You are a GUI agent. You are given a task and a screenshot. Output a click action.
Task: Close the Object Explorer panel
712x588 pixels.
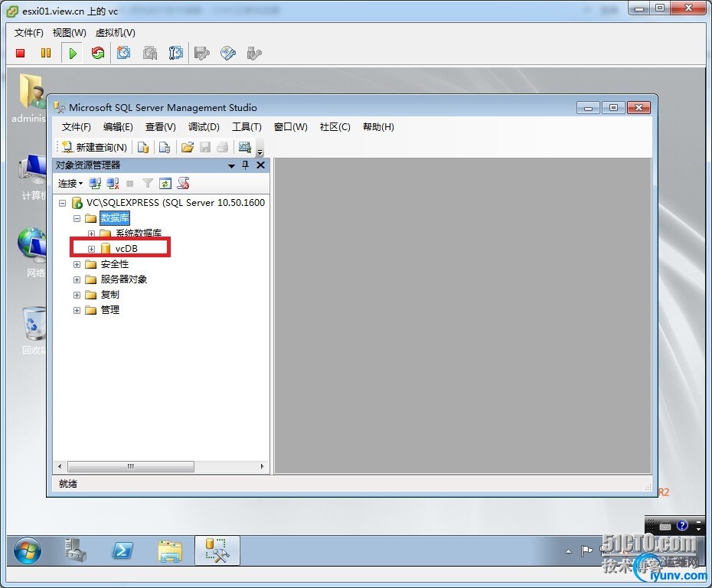260,165
